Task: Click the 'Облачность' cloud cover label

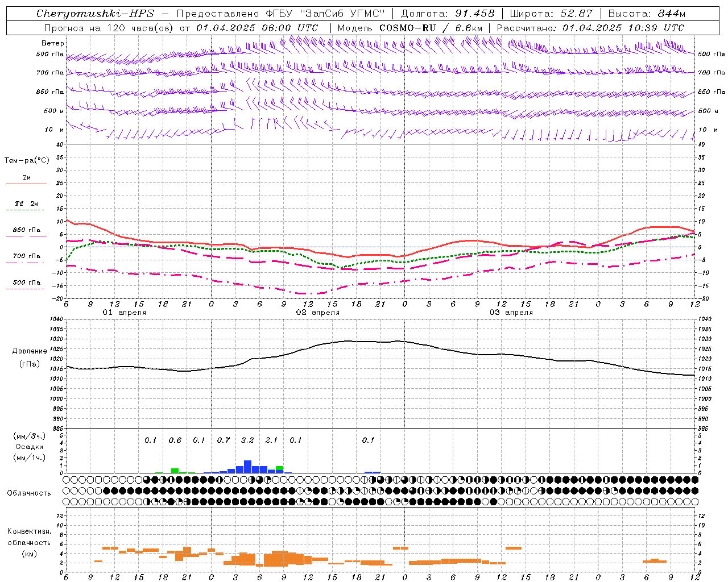Action: [29, 493]
